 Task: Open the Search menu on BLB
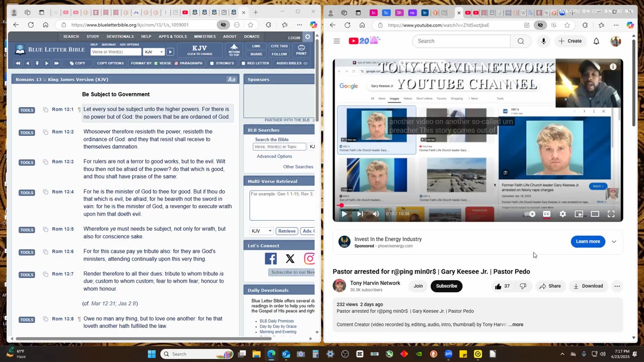click(71, 37)
